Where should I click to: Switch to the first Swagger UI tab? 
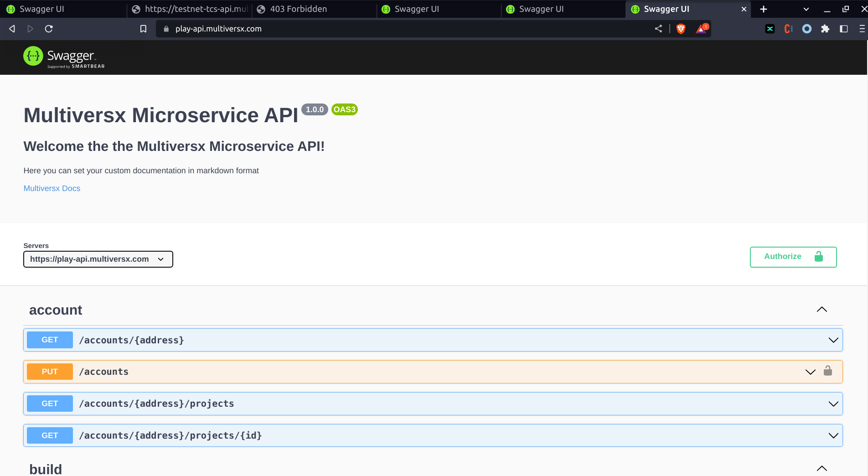(63, 9)
